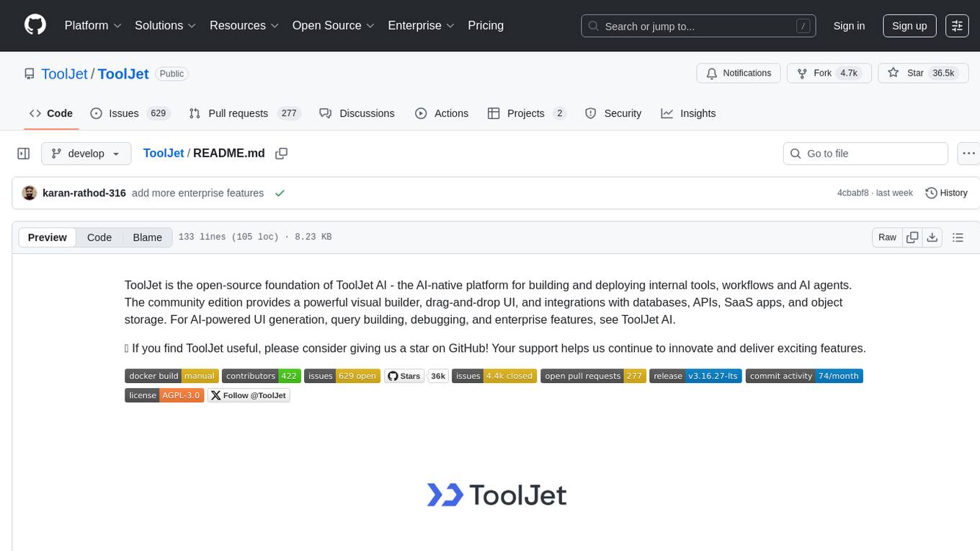Copy the README.md file path

(x=282, y=153)
